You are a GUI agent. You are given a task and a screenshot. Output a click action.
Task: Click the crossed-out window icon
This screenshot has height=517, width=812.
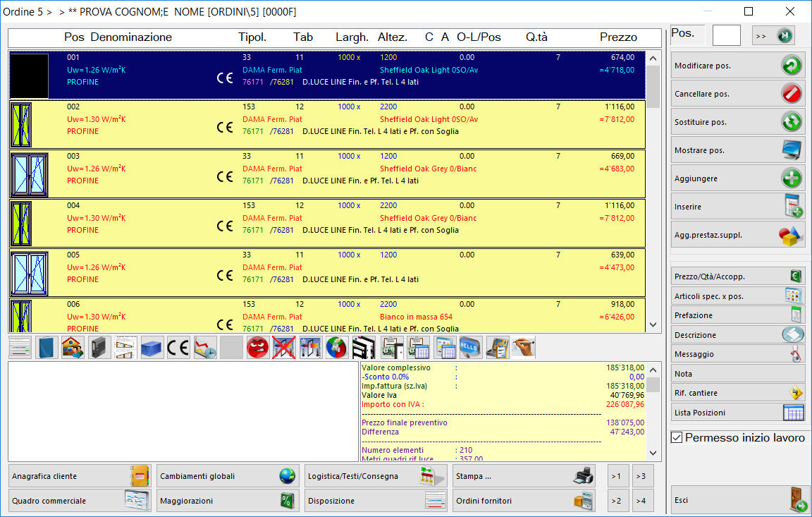pos(283,348)
